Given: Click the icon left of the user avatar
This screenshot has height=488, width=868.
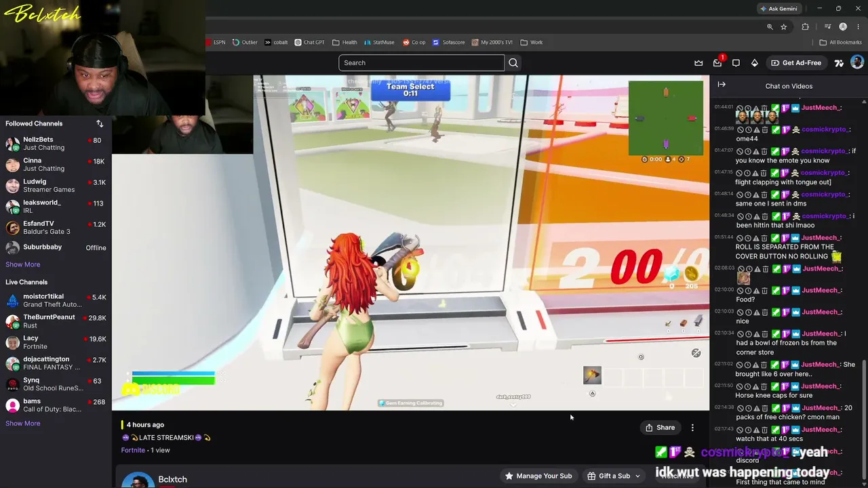Looking at the screenshot, I should [x=839, y=63].
